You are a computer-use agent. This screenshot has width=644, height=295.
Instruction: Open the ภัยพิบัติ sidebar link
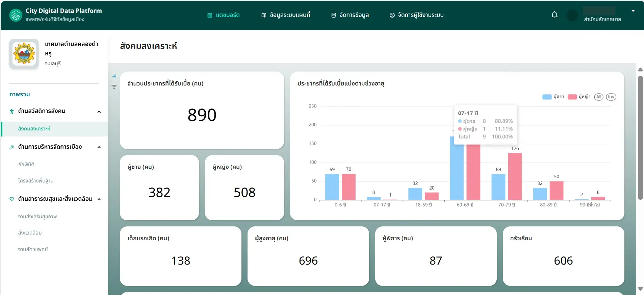tap(26, 165)
